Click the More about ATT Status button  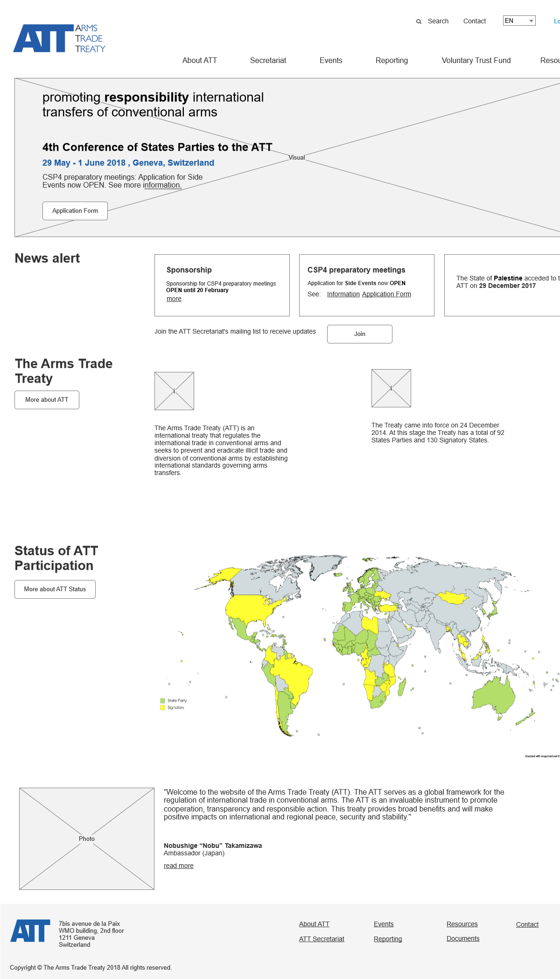pyautogui.click(x=55, y=589)
